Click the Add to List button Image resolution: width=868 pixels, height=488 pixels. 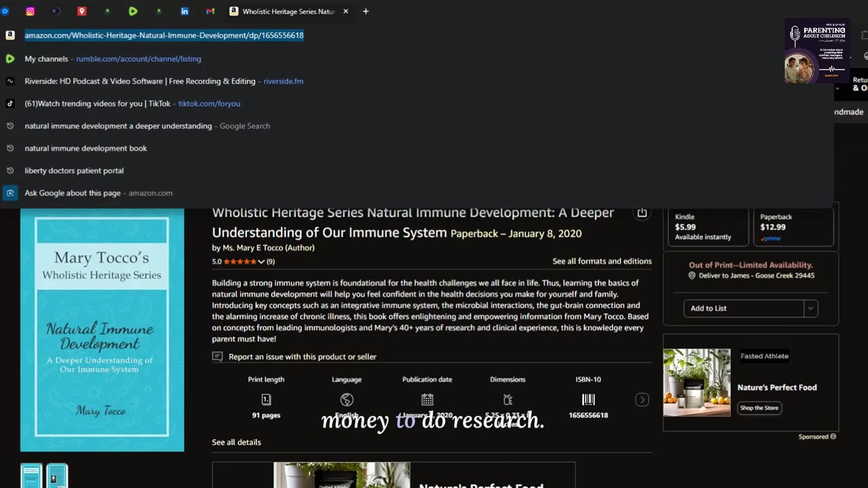click(x=743, y=308)
